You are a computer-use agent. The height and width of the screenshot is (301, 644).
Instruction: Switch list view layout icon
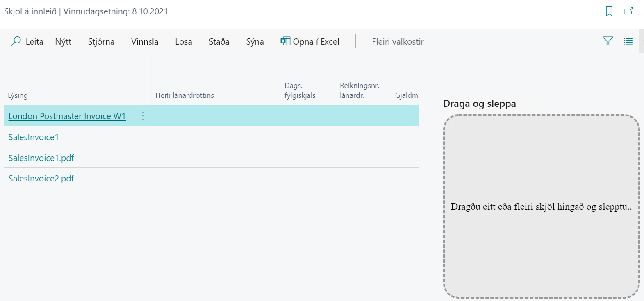pyautogui.click(x=628, y=41)
